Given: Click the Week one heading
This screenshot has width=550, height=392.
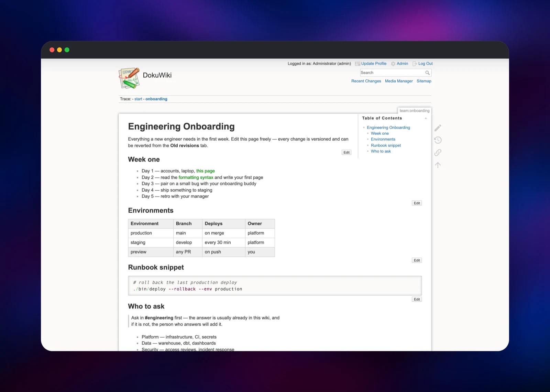Looking at the screenshot, I should 144,159.
